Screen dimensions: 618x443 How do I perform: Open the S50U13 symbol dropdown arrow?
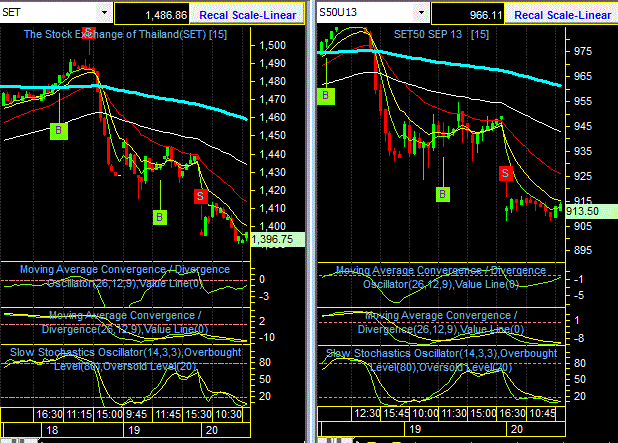click(421, 13)
